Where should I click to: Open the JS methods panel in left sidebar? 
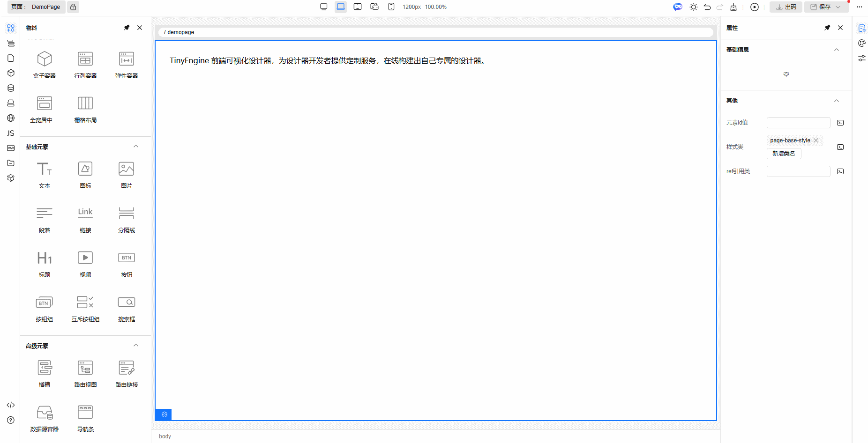10,133
